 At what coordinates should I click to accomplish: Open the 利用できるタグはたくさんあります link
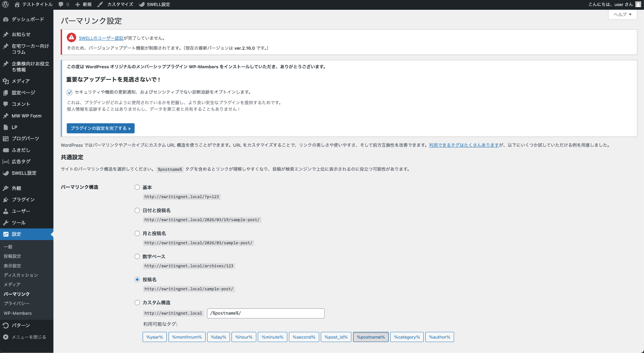(x=464, y=145)
